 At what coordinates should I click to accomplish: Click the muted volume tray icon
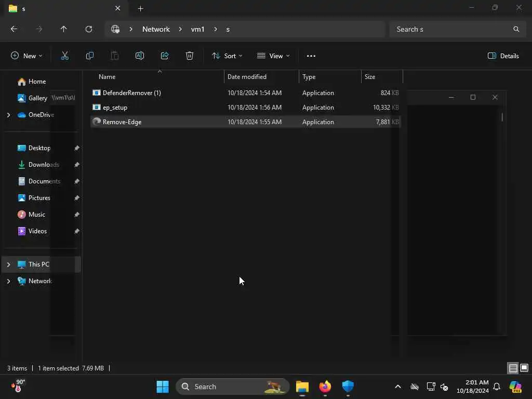(x=444, y=387)
